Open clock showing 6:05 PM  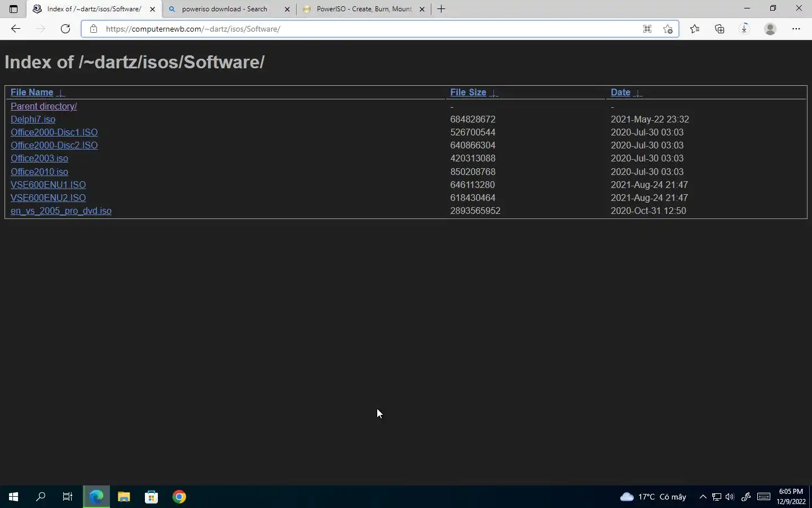click(791, 497)
